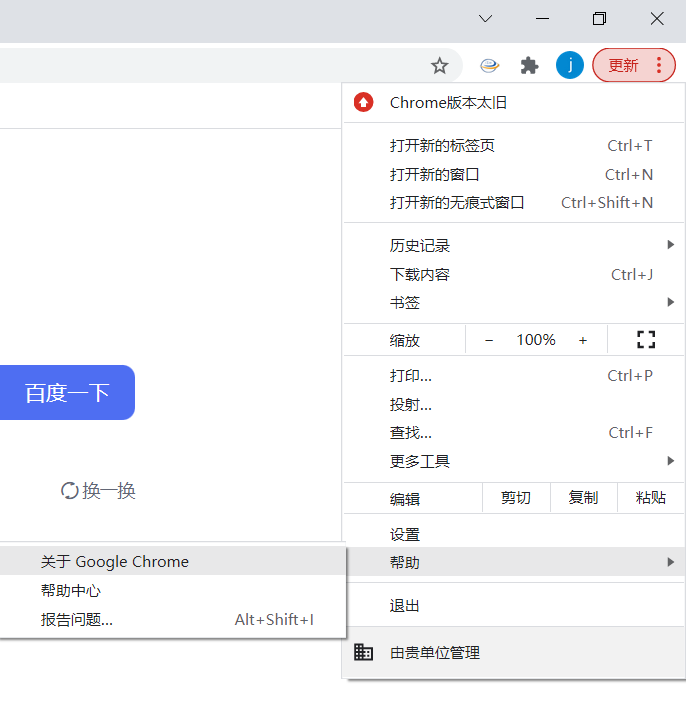Click the red Chrome update arrow icon
The width and height of the screenshot is (686, 728).
click(363, 102)
